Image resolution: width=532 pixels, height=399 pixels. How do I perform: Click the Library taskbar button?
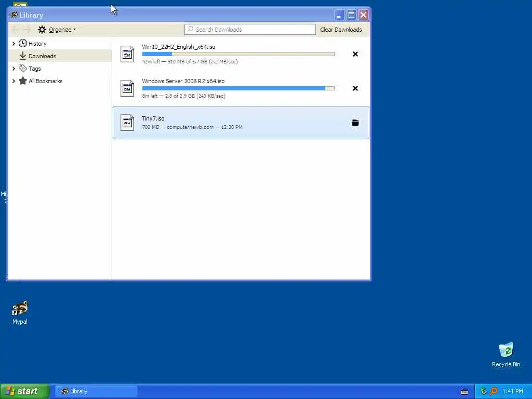pos(96,391)
